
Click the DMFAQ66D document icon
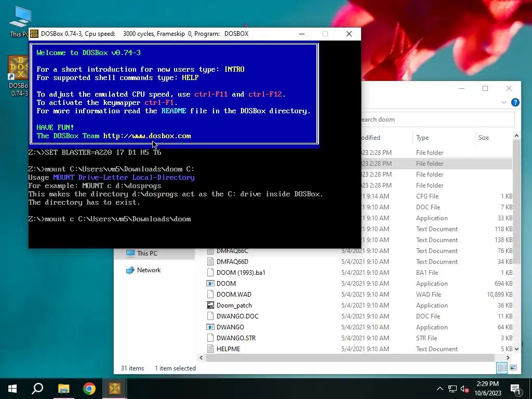pyautogui.click(x=210, y=262)
